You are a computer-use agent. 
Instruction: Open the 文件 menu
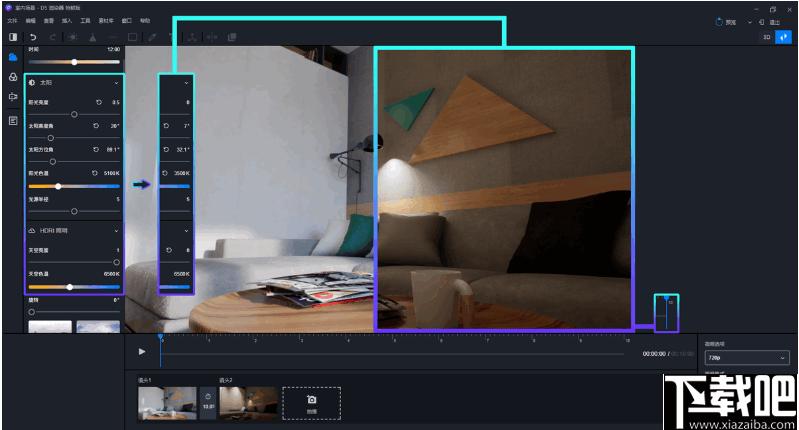point(13,21)
